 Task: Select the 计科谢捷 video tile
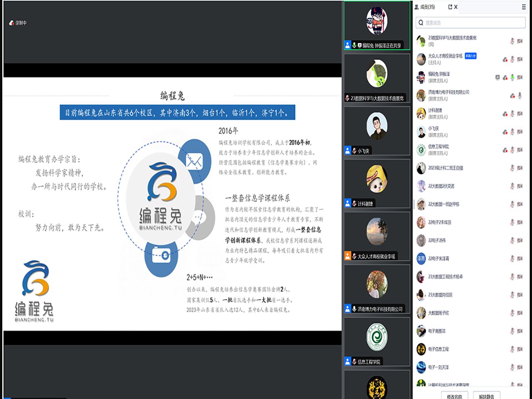377,183
